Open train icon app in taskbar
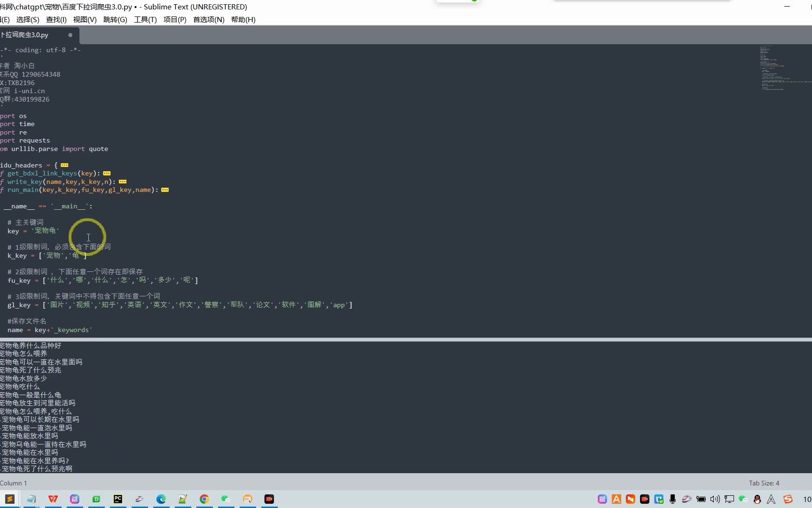The height and width of the screenshot is (508, 812). pos(140,499)
